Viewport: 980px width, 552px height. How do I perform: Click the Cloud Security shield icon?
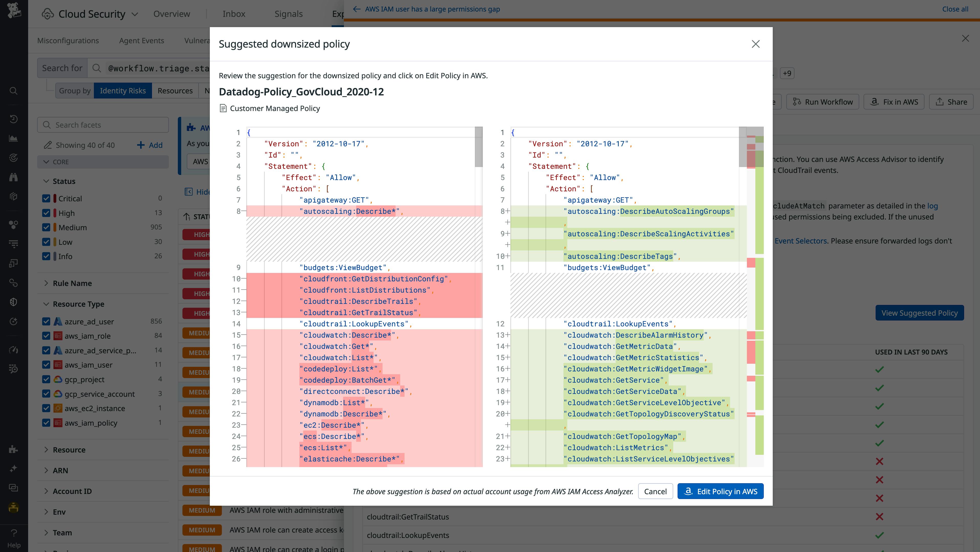(x=48, y=14)
